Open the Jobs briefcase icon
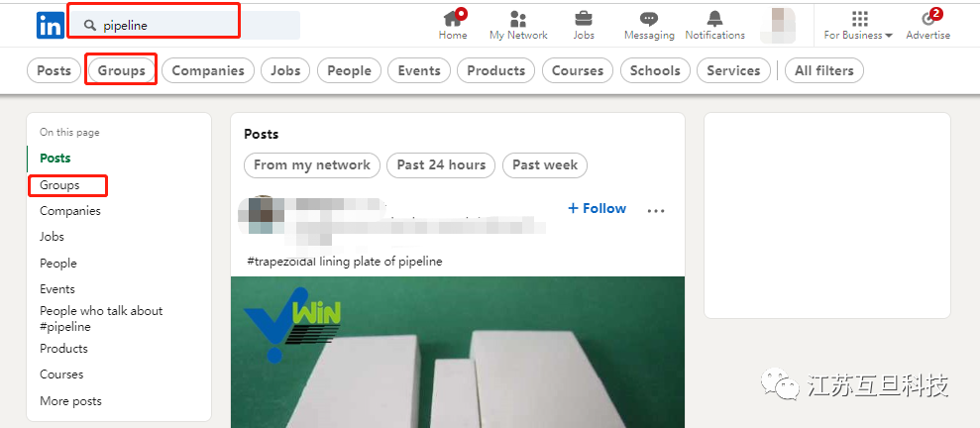Image resolution: width=980 pixels, height=428 pixels. [x=583, y=18]
